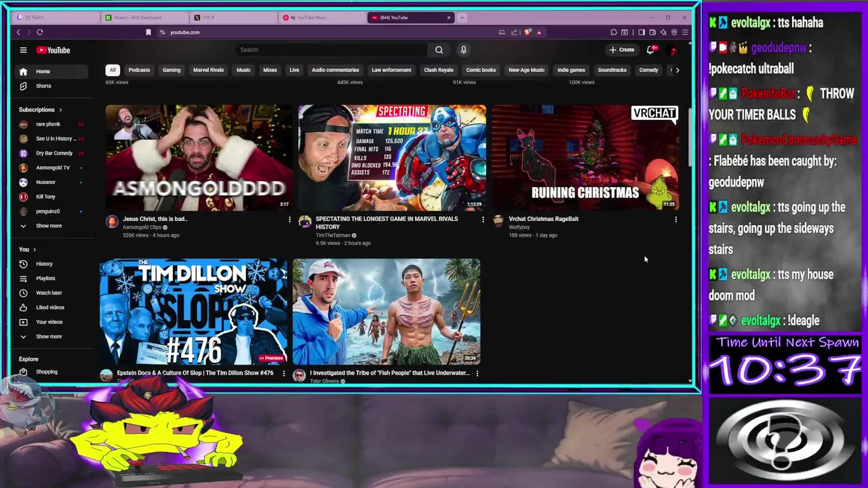Open Ruining Christmas VRChat thumbnail
The image size is (868, 488).
585,157
